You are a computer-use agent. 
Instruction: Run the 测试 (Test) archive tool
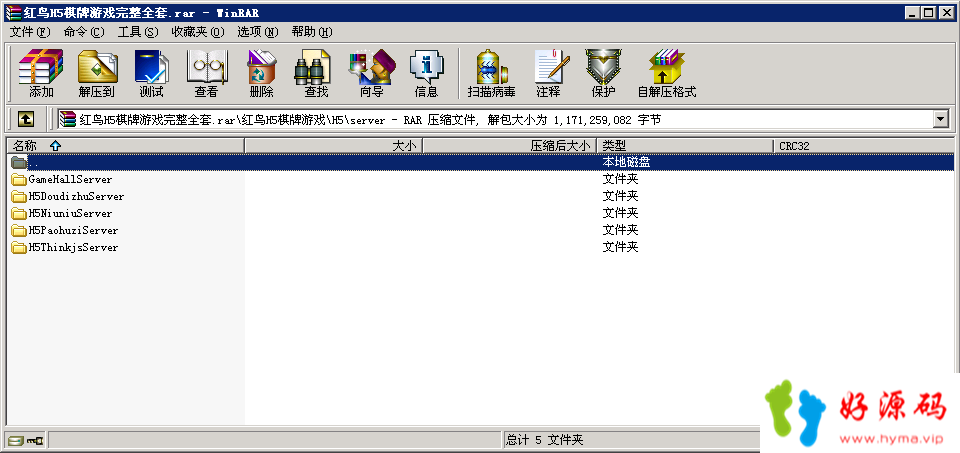[x=151, y=73]
